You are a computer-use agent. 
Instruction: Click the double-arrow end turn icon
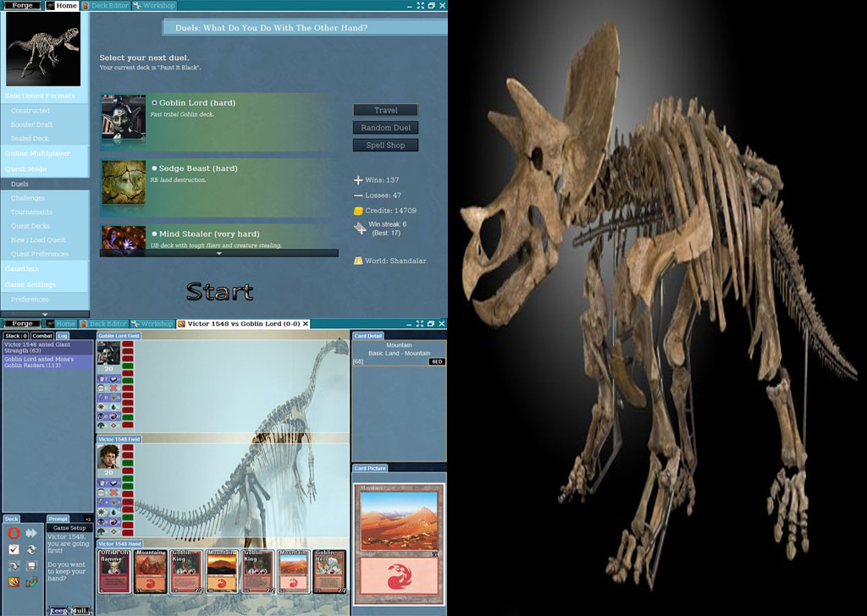coord(31,533)
